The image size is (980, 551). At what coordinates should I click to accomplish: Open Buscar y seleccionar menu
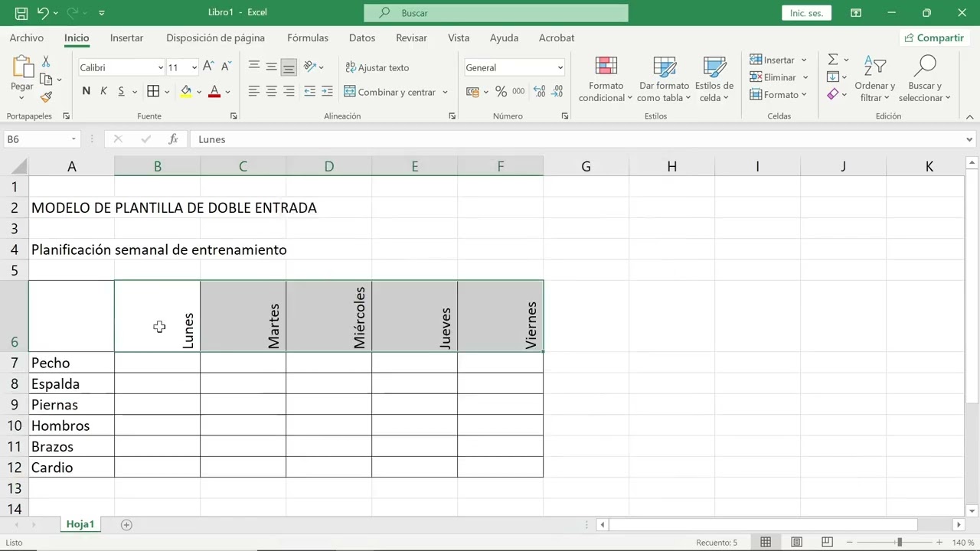[925, 79]
